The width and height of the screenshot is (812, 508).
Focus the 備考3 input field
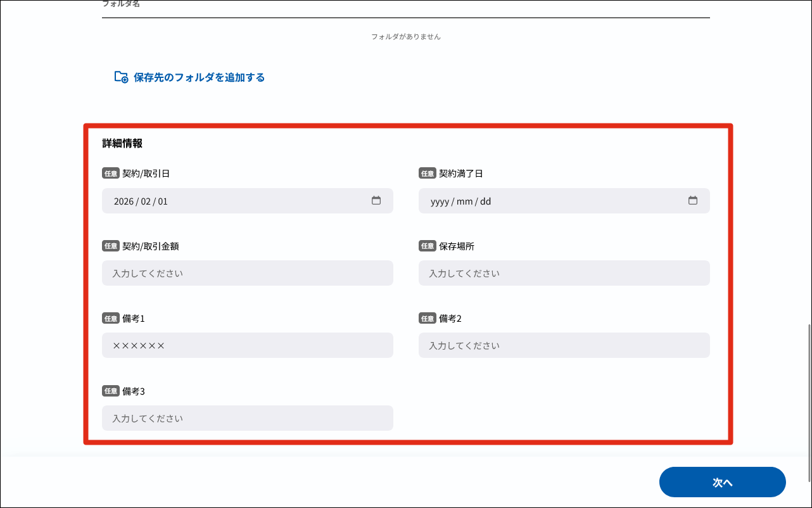(x=247, y=419)
